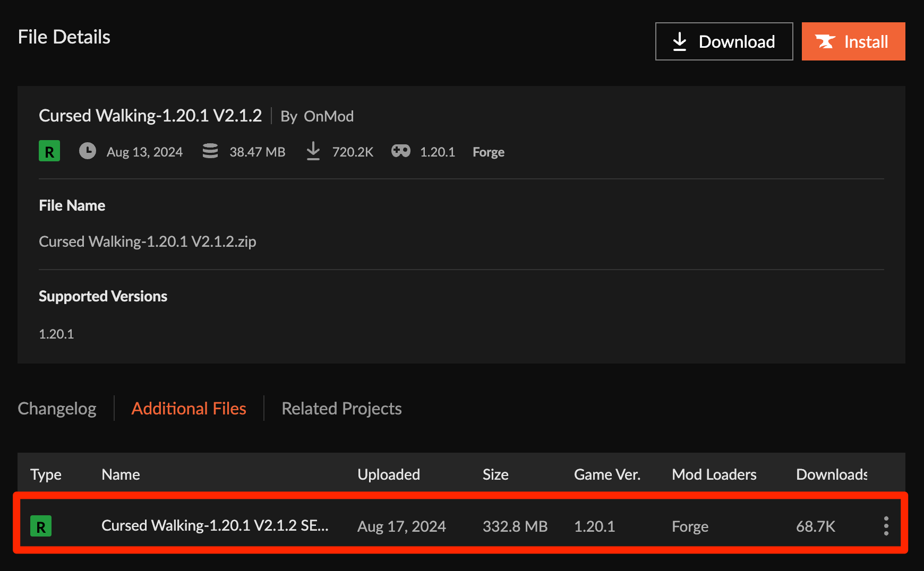Click the green R badge in the additional files row
Screen dimensions: 924x571
(41, 526)
